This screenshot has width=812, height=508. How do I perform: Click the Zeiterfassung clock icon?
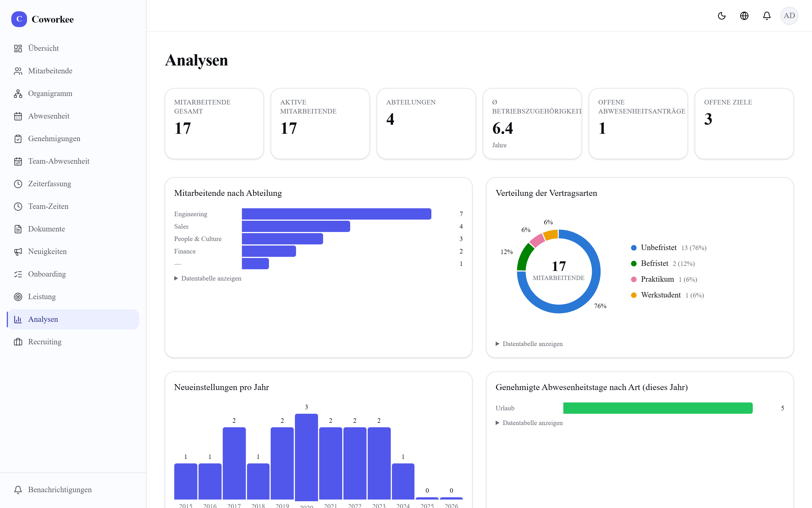coord(18,184)
